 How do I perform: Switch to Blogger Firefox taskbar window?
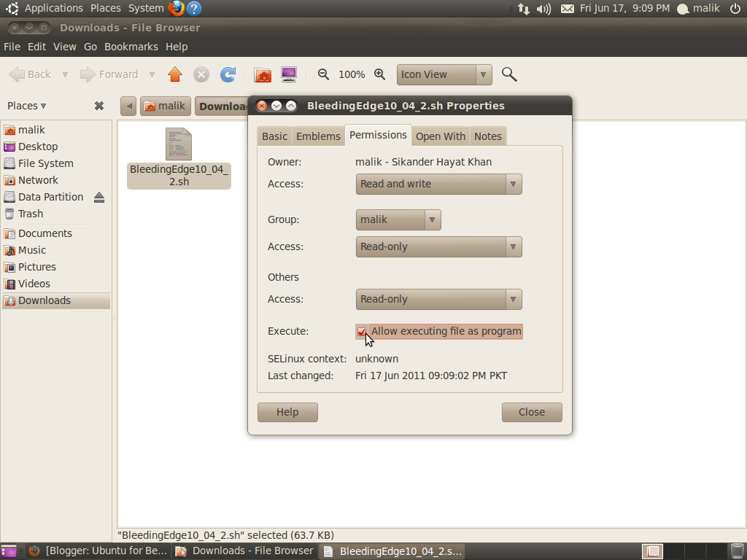click(98, 551)
